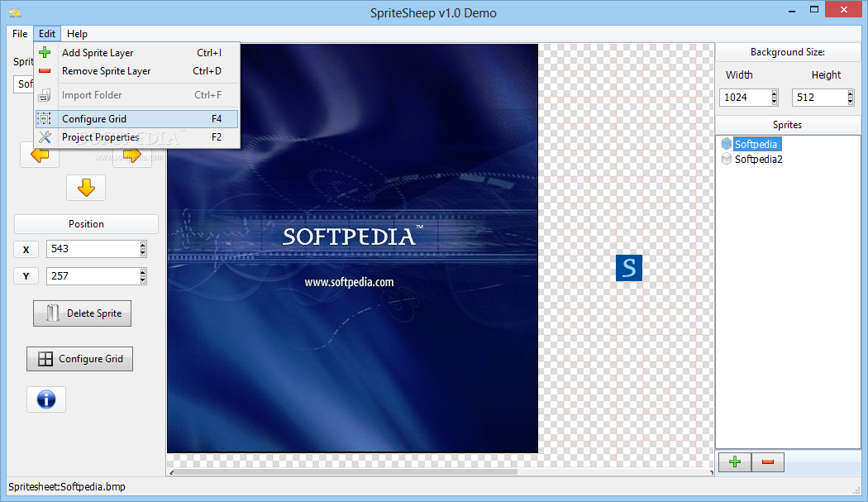Maximize the SpriteSheep window

pos(813,10)
